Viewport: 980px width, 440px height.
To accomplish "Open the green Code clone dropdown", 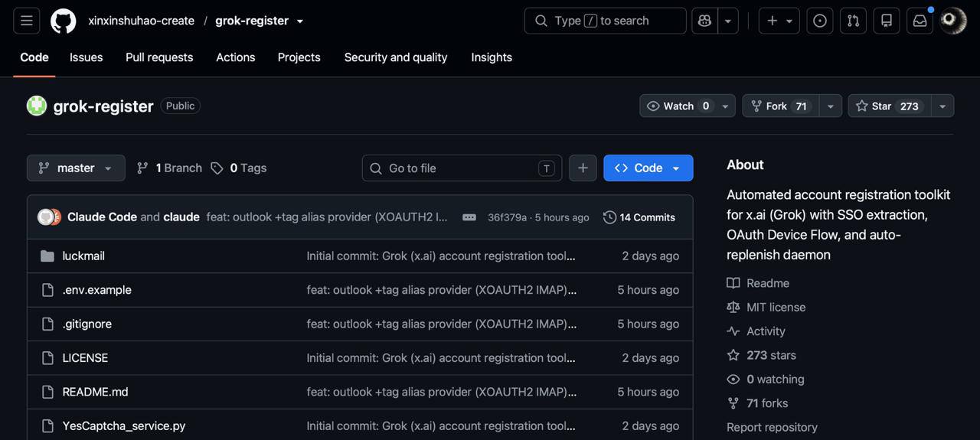I will (648, 168).
